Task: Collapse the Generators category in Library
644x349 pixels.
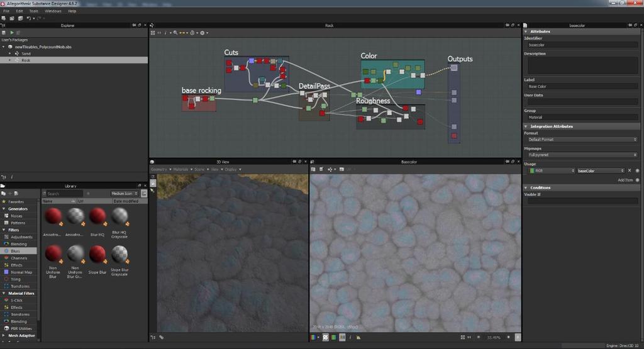Action: [x=4, y=209]
